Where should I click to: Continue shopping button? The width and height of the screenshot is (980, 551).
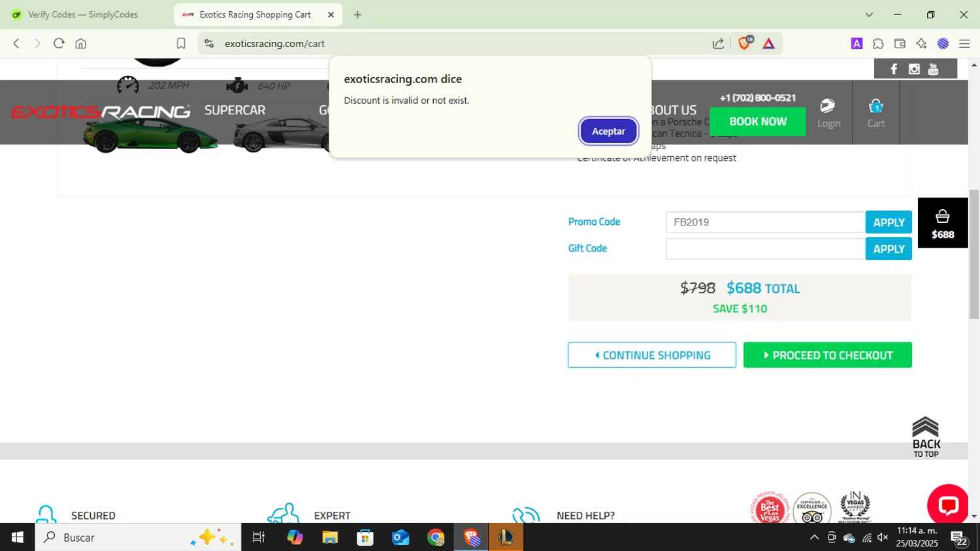[x=652, y=355]
